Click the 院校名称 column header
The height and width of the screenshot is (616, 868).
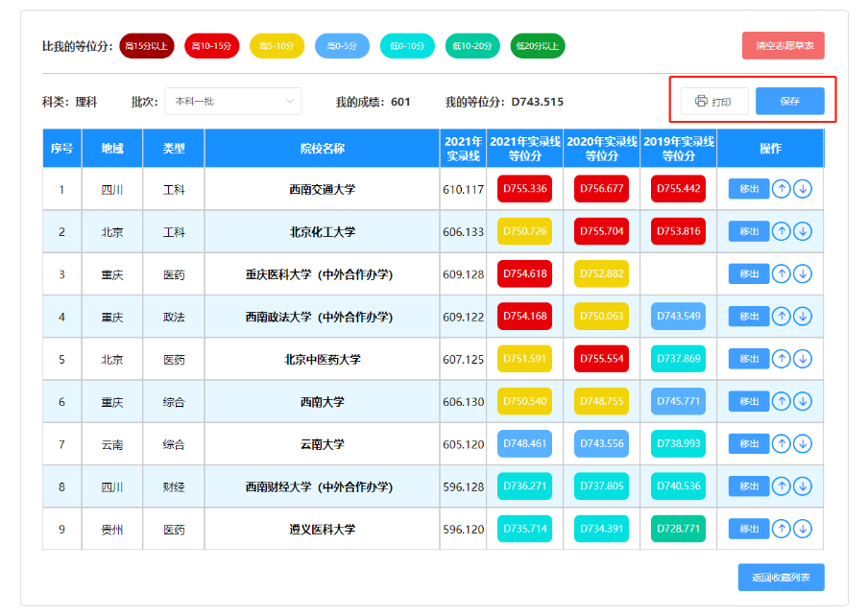tap(323, 148)
